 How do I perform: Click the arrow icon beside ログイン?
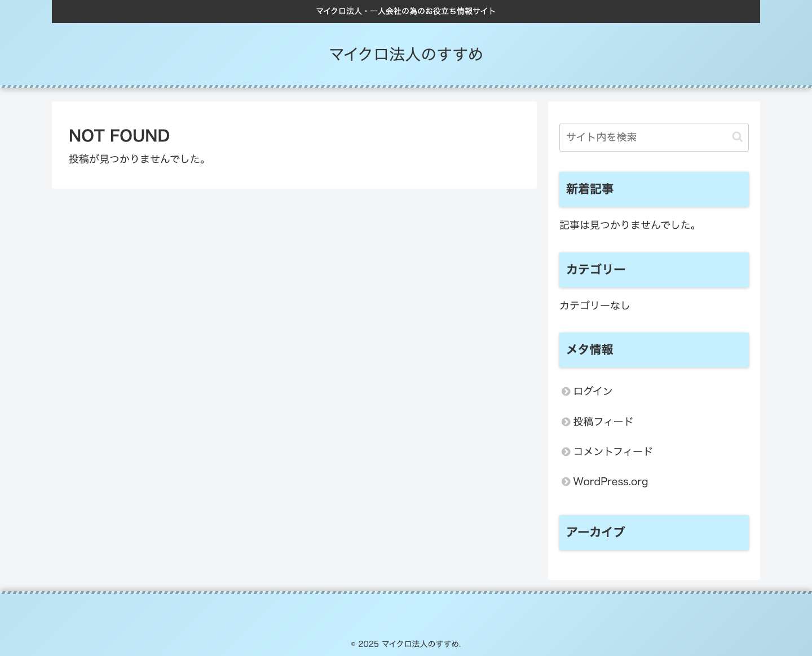pos(566,391)
